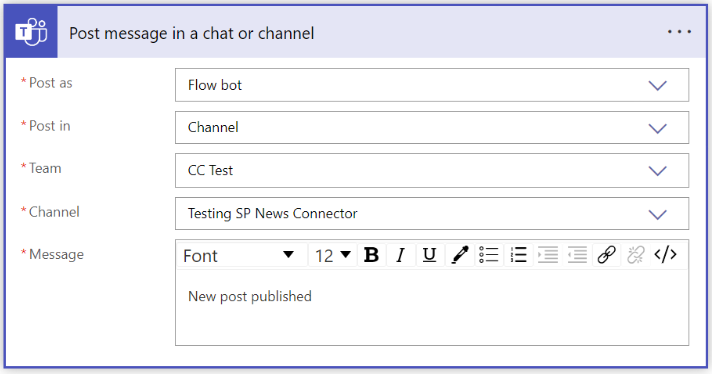Expand the Testing SP News Connector dropdown
Screen dimensions: 718x376
432,214
